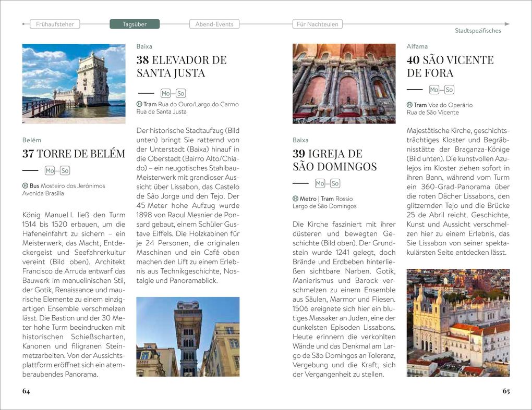Select the Für Nachteulen tab
Image resolution: width=532 pixels, height=410 pixels.
(317, 24)
